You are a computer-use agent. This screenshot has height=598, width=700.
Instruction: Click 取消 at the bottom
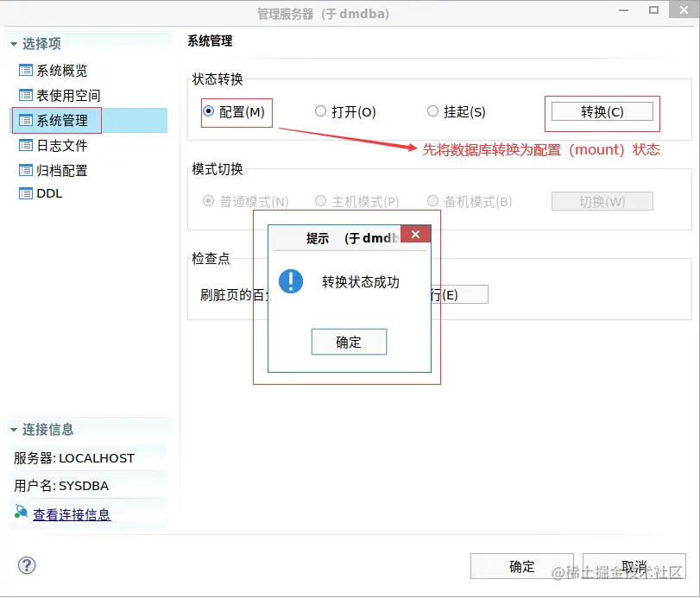coord(634,566)
